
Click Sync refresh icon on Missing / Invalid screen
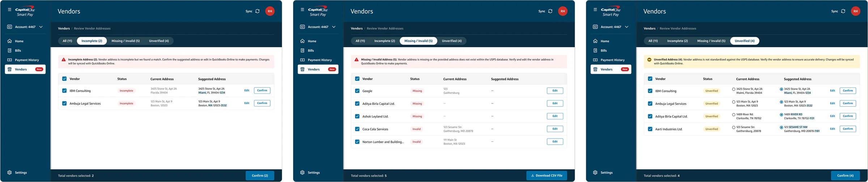tap(550, 11)
